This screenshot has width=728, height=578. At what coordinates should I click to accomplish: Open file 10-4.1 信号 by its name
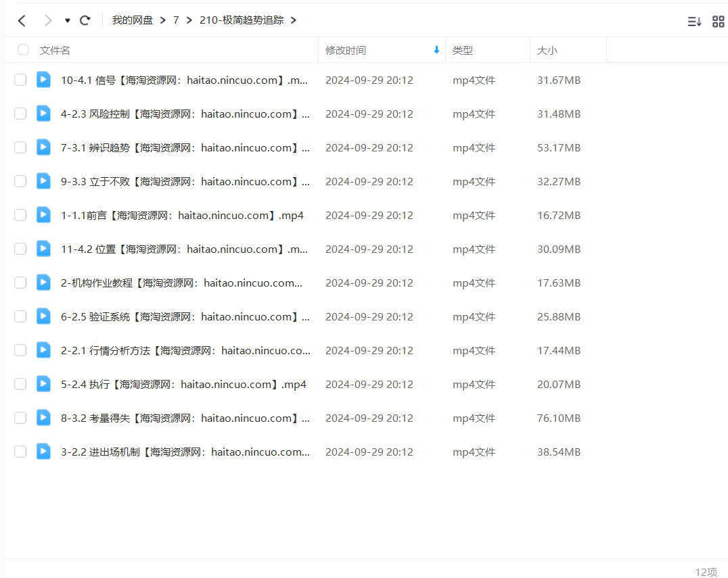tap(184, 80)
